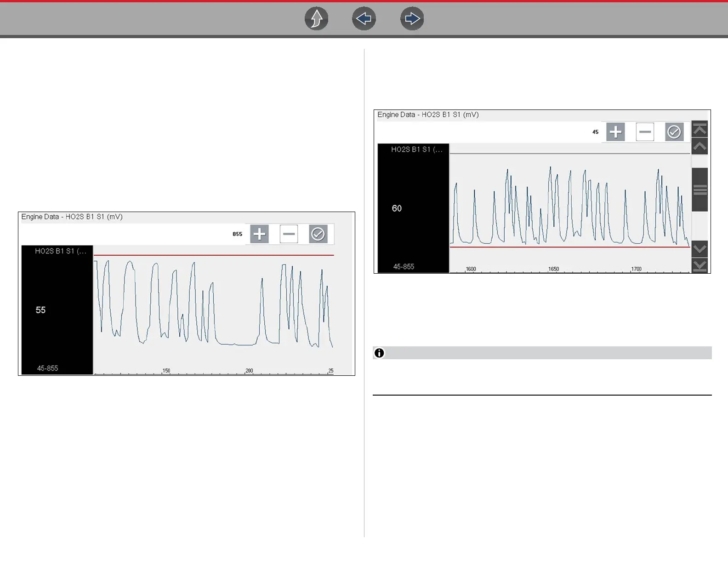Click the single down chevron scroll arrow
Image resolution: width=728 pixels, height=563 pixels.
[700, 249]
